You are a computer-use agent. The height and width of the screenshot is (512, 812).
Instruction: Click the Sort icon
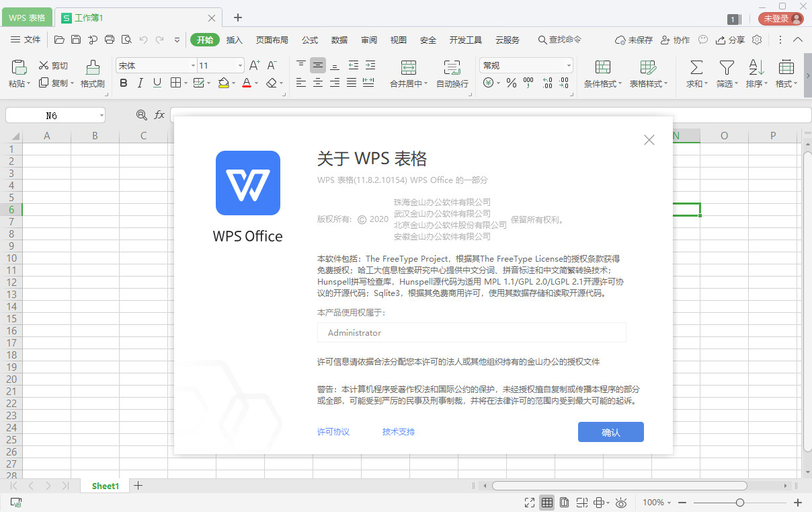tap(756, 67)
